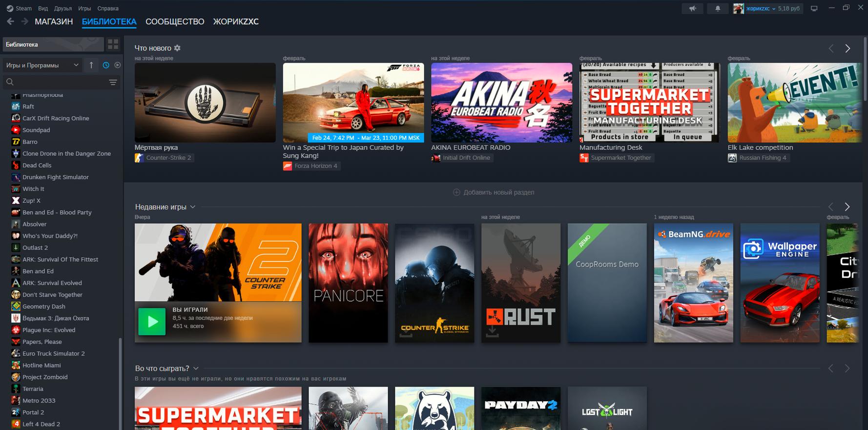Toggle sort order arrow in library sidebar
Screen dimensions: 868x430
pos(91,65)
